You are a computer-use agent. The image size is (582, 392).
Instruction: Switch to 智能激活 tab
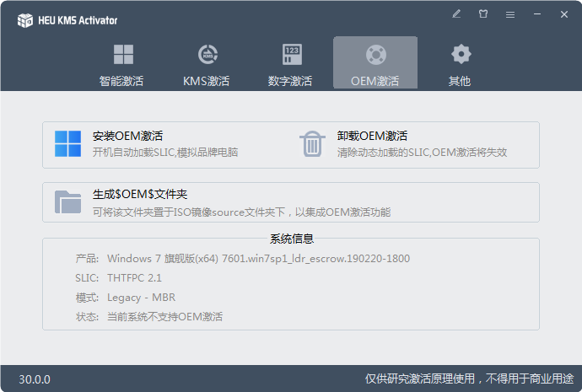click(x=123, y=63)
